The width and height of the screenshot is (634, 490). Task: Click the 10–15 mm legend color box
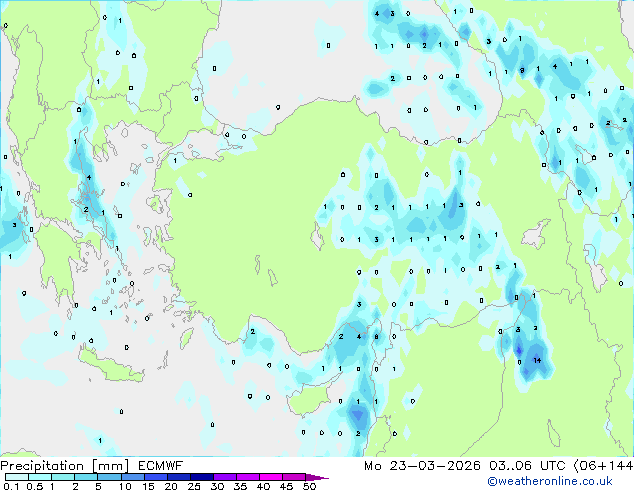132,477
